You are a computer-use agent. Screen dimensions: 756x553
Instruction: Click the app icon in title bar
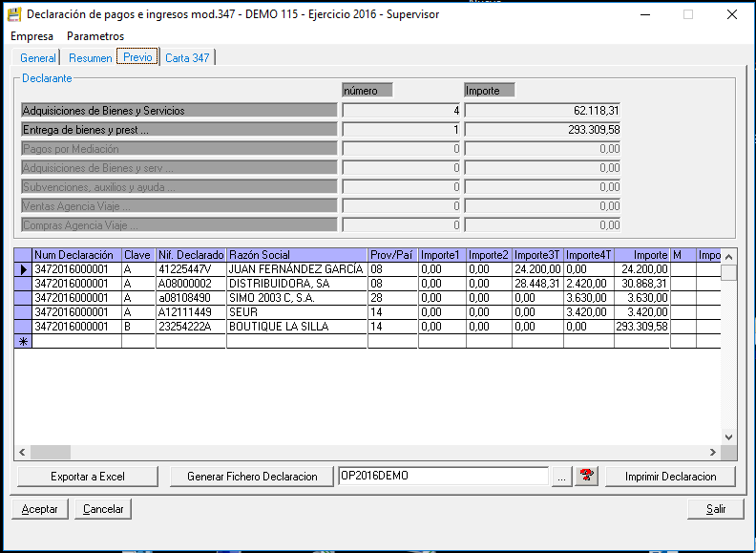14,14
